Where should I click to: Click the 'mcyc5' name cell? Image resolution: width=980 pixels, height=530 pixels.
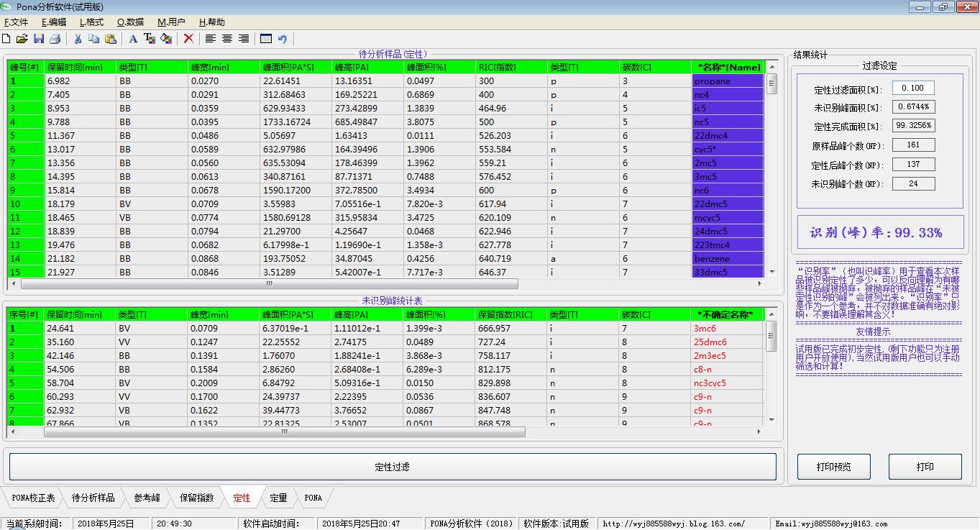tap(728, 218)
